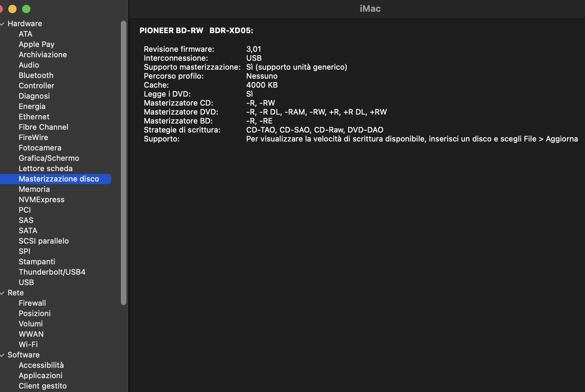Click the "Strategie di scrittura:" label
The height and width of the screenshot is (392, 585).
click(182, 130)
